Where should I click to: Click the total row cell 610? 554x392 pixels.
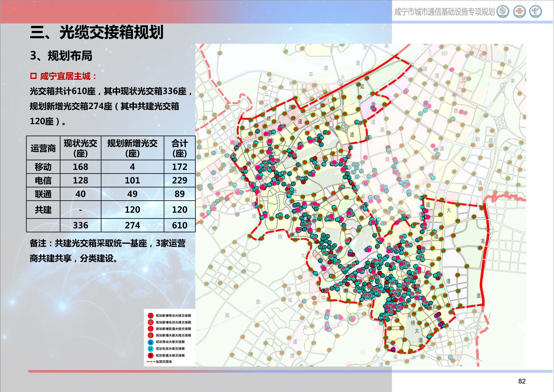tap(180, 225)
